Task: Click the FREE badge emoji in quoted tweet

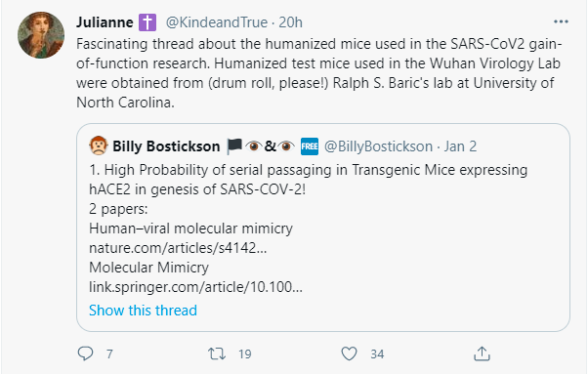Action: pyautogui.click(x=310, y=146)
